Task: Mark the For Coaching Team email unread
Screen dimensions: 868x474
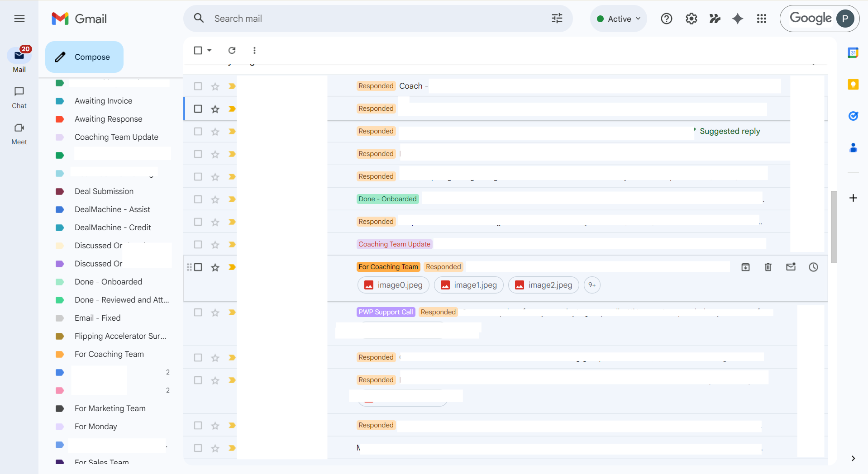Action: point(791,267)
